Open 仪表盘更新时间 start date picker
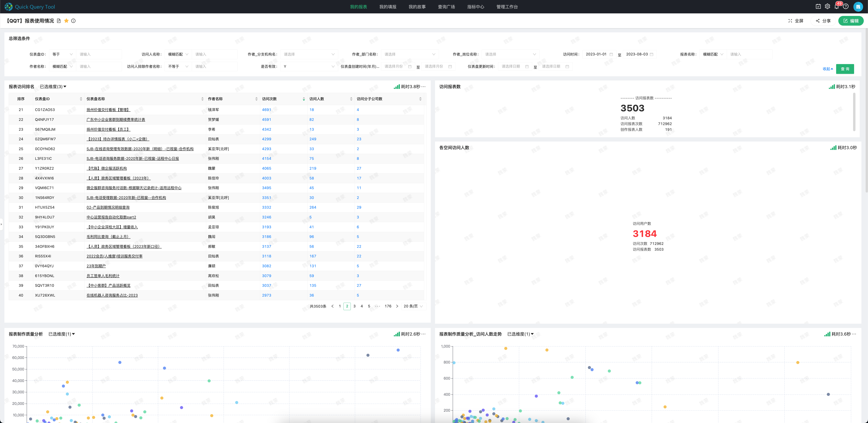 tap(515, 67)
